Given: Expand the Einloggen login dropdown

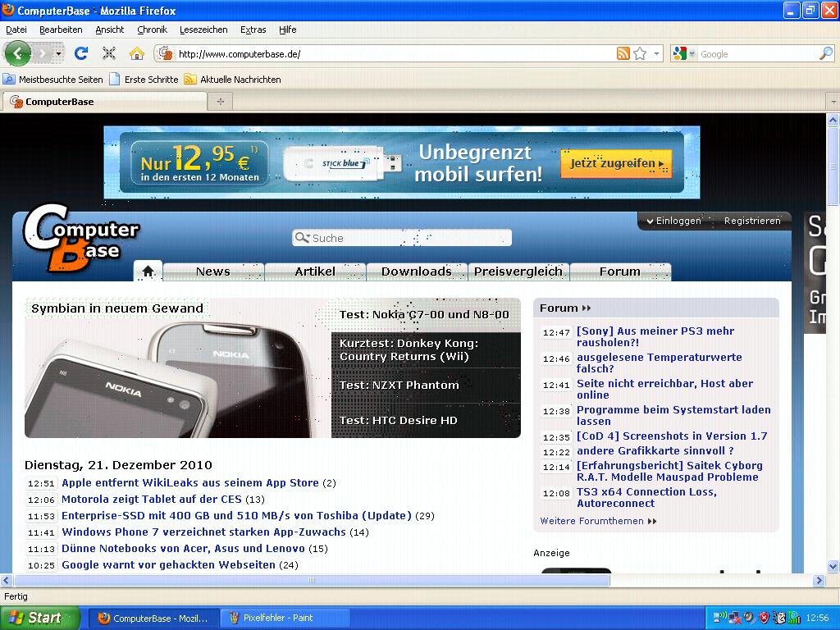Looking at the screenshot, I should (673, 221).
